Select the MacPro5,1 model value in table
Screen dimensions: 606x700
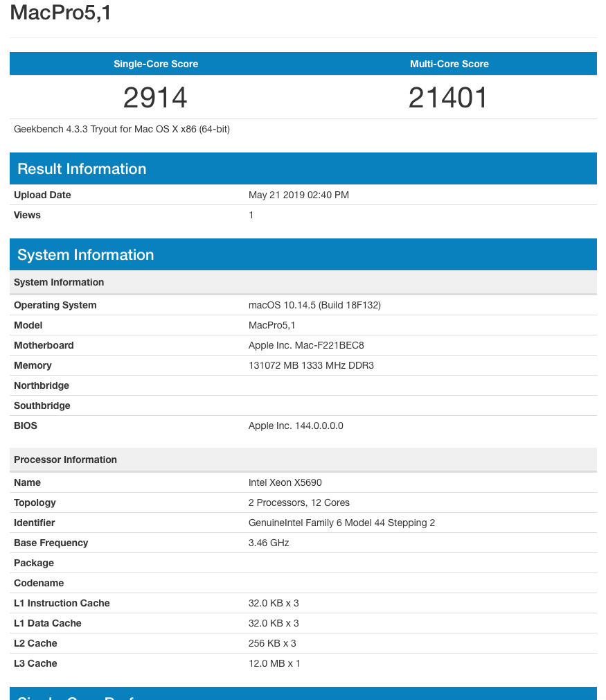click(271, 326)
